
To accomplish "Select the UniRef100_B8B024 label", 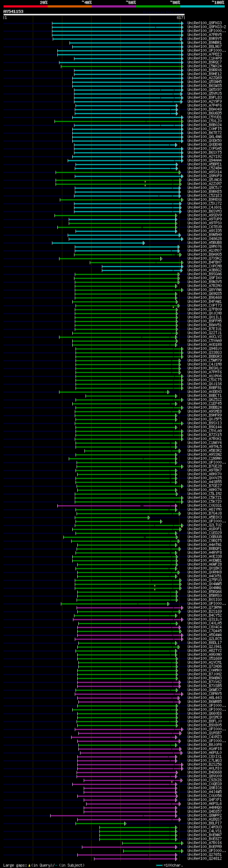I will point(204,125).
